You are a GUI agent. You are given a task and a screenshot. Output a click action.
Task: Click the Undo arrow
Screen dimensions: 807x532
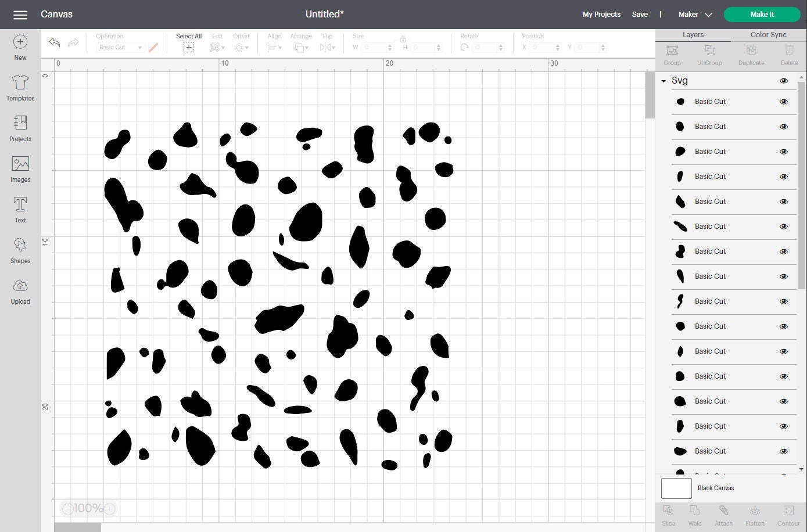[x=54, y=42]
